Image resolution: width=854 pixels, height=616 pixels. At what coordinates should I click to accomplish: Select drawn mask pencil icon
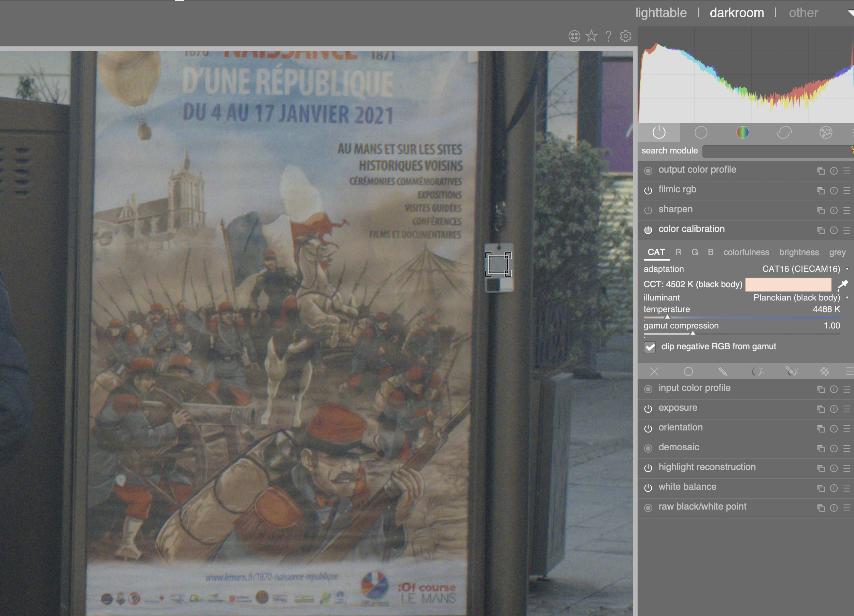(x=722, y=372)
